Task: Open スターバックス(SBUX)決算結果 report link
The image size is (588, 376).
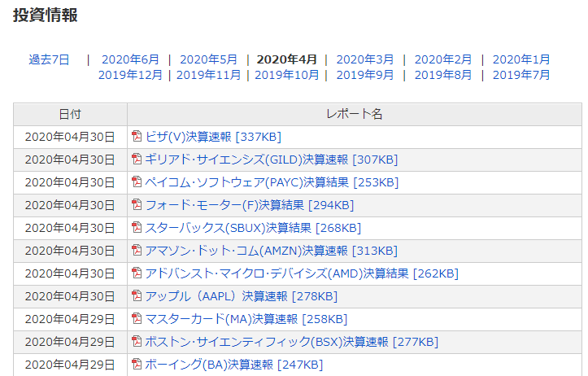Action: (253, 228)
